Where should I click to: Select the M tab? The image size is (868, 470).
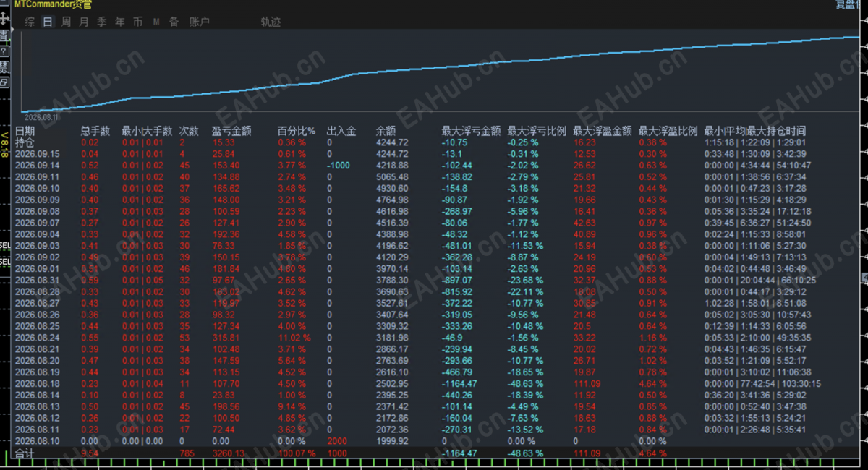click(156, 22)
